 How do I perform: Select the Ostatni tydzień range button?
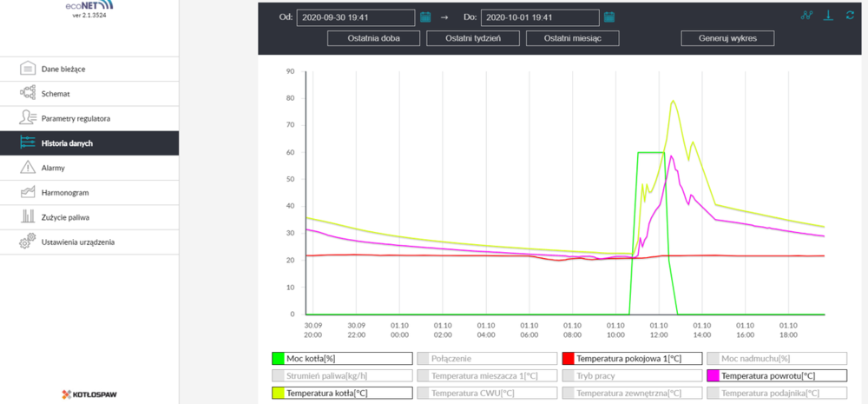point(473,38)
